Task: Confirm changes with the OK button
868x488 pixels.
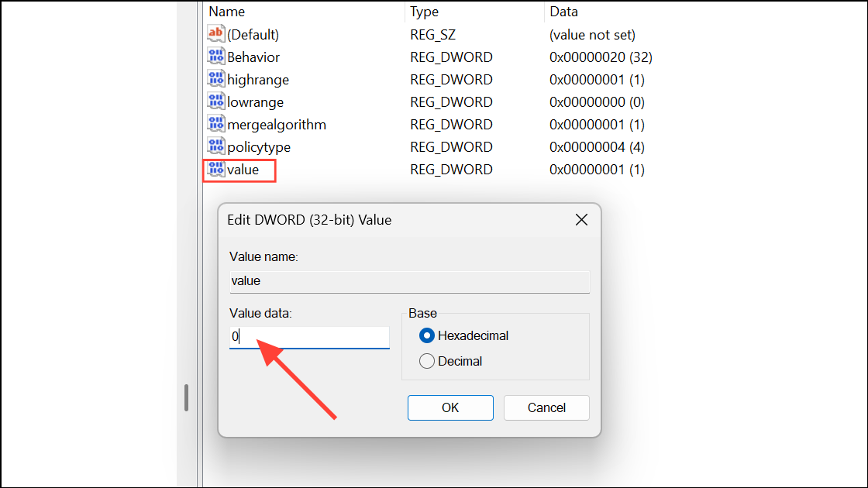Action: [x=450, y=407]
